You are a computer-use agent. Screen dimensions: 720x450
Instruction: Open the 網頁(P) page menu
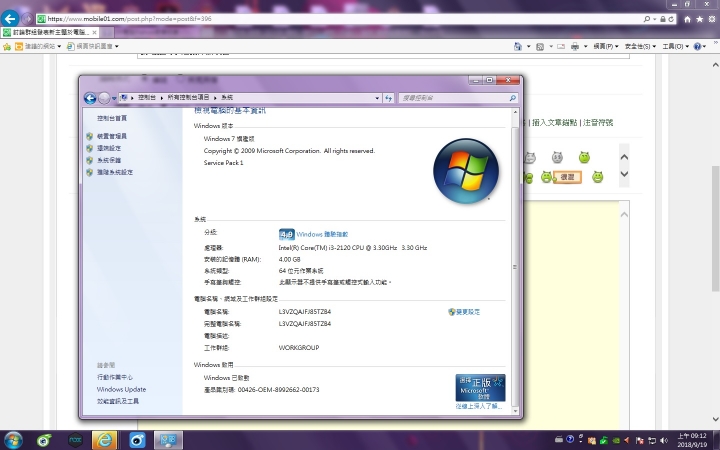pyautogui.click(x=606, y=46)
